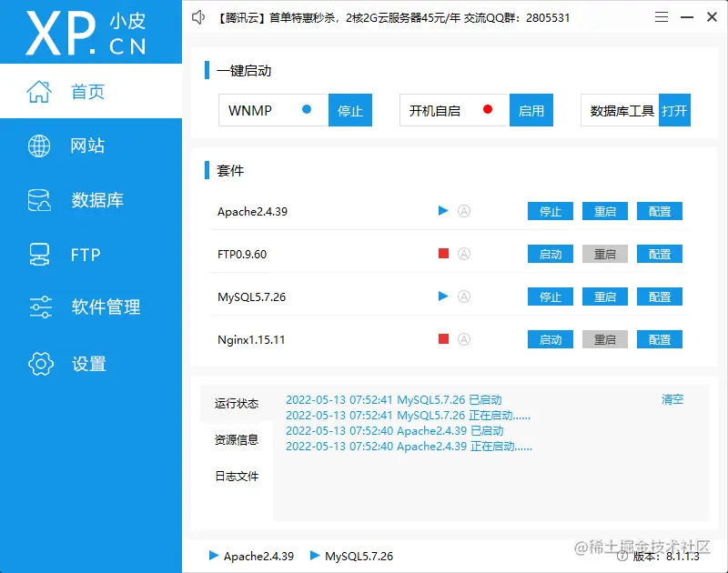Click the gear icon beside 设置

[40, 363]
